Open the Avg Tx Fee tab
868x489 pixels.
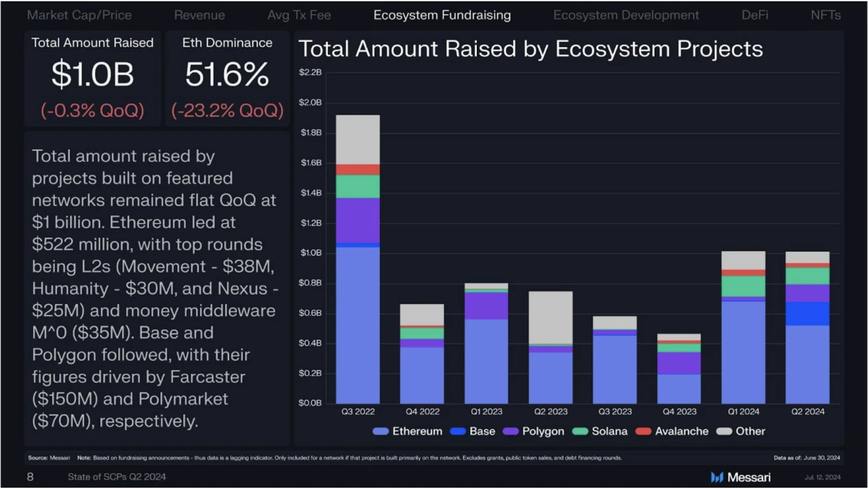(299, 14)
